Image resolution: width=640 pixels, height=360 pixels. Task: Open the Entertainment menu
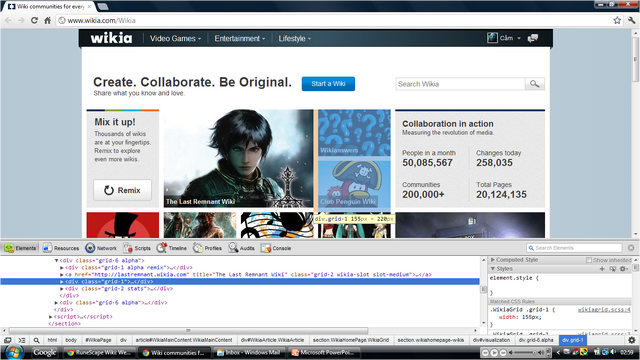(240, 38)
